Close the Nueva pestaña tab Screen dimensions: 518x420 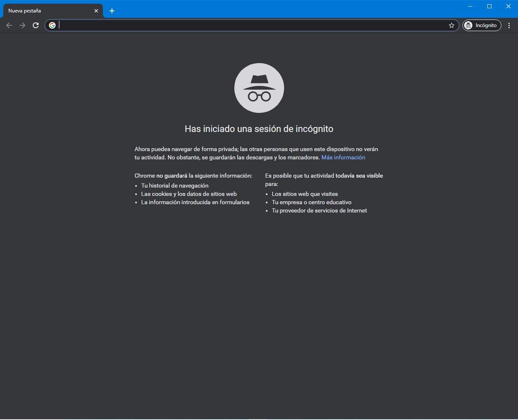(96, 11)
